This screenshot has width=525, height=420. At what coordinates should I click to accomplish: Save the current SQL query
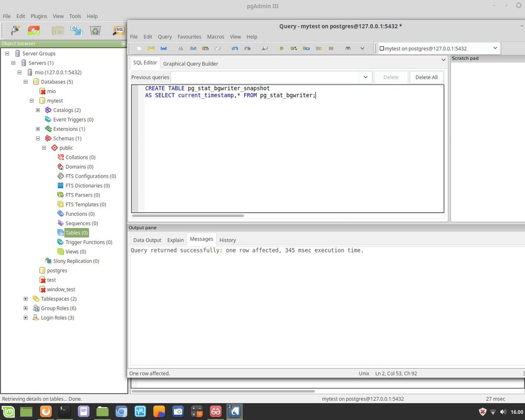[x=164, y=48]
